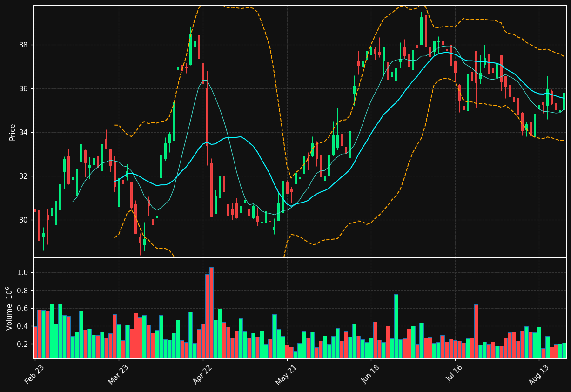Select the 'Apr 22' date tick label

202,375
